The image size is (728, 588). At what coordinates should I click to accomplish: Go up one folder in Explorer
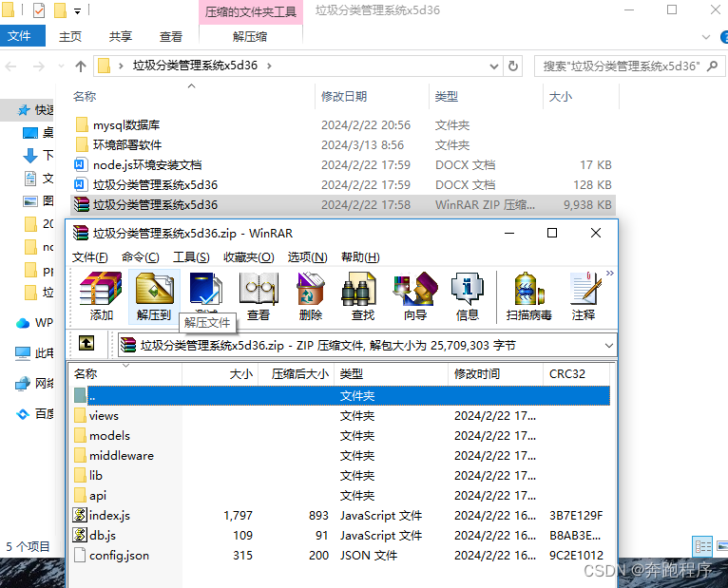click(x=81, y=66)
